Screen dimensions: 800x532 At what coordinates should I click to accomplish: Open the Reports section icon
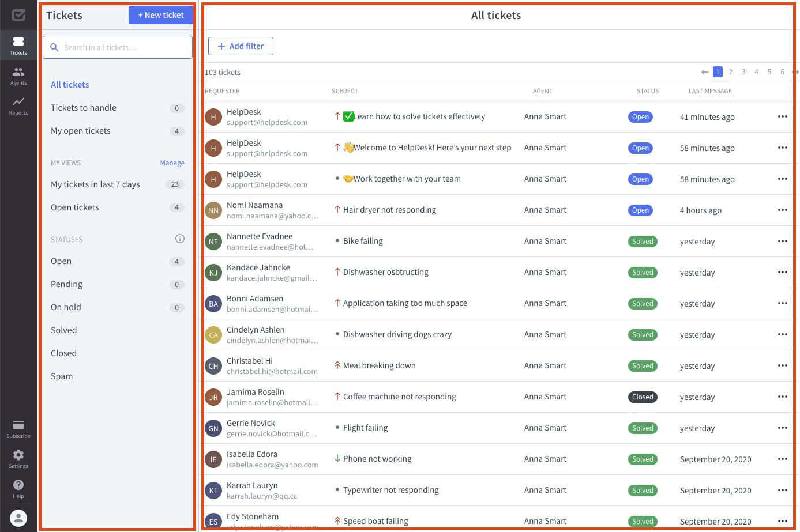click(x=18, y=104)
